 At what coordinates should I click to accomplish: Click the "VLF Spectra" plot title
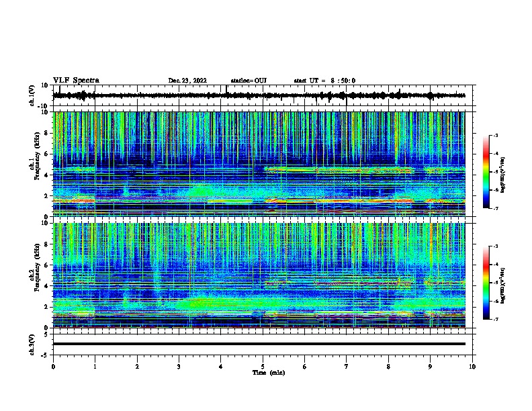(x=76, y=81)
